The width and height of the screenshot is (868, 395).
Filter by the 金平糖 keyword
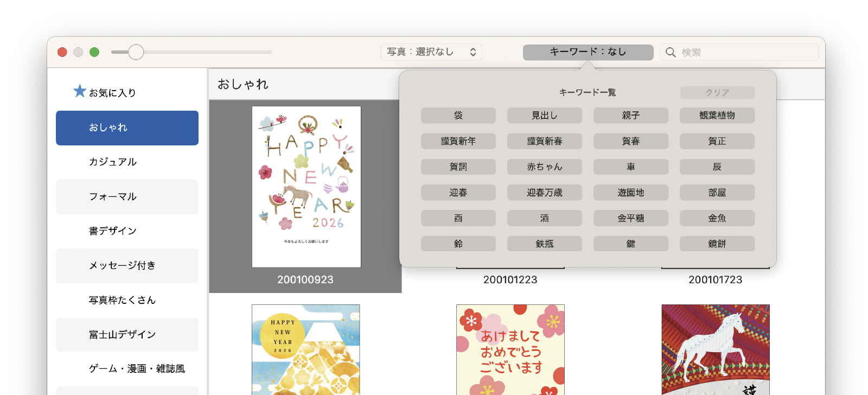click(631, 218)
